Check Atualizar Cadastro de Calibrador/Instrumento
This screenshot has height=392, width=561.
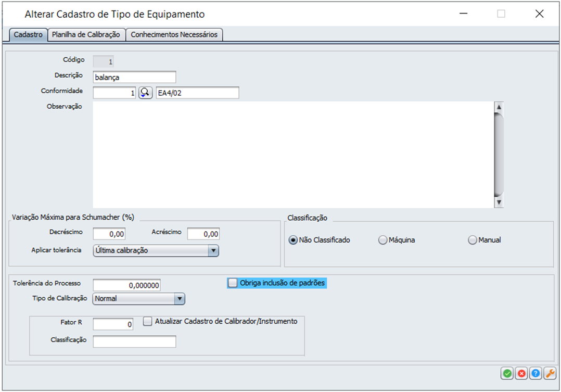coord(147,321)
